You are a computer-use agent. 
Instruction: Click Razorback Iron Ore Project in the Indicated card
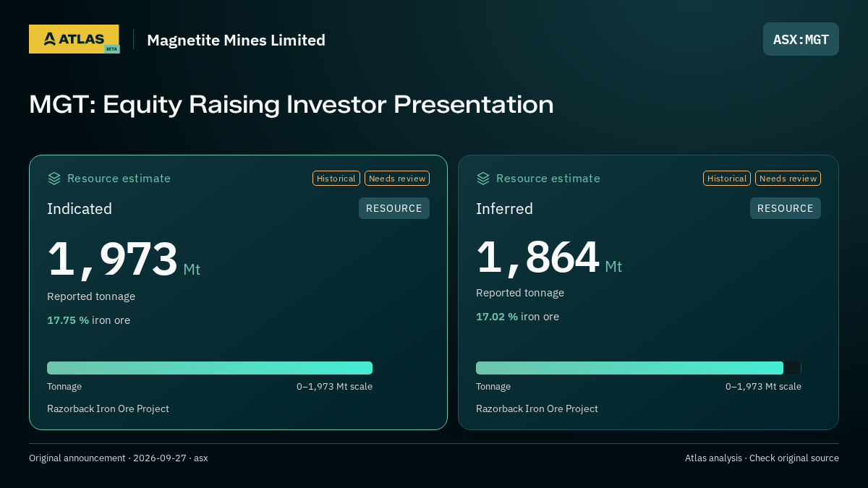[108, 408]
